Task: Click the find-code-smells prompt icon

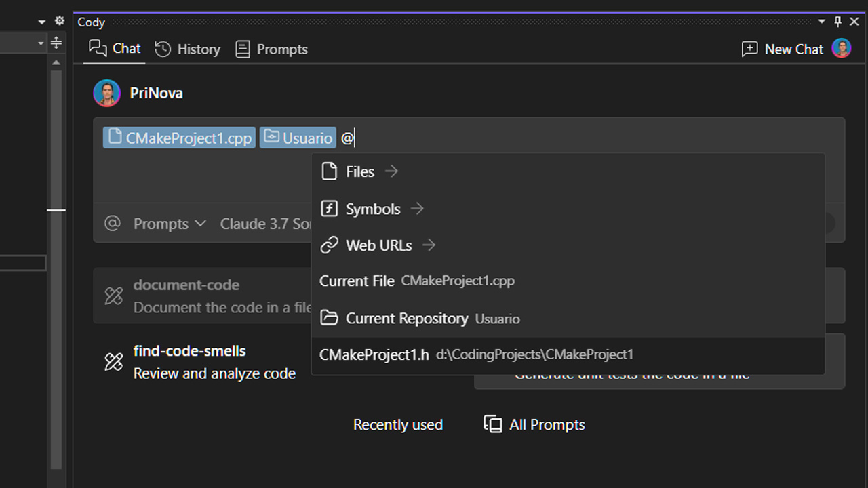Action: [114, 362]
